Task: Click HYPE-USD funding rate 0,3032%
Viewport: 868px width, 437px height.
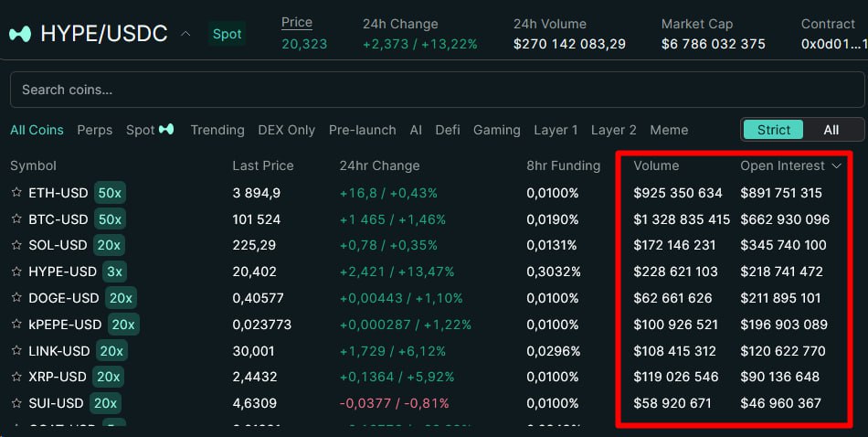Action: point(554,272)
